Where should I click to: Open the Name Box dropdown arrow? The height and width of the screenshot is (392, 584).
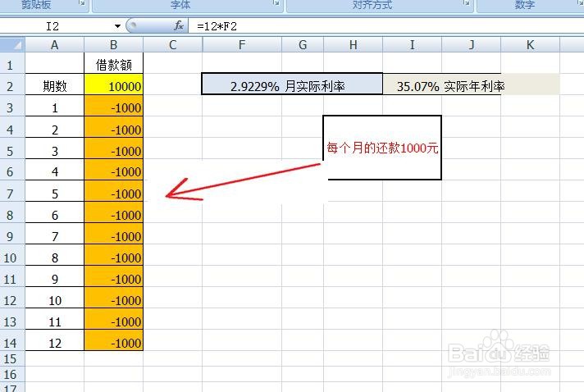tap(117, 26)
